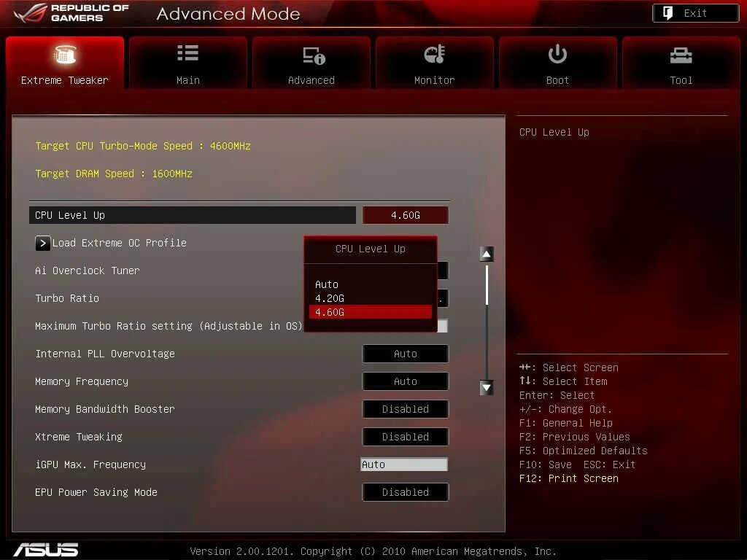Select Maximum Turbo Ratio setting label
747x560 pixels.
[x=169, y=326]
